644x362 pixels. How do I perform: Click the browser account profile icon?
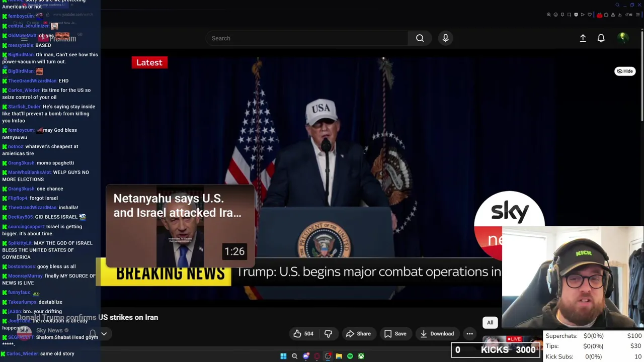point(613,15)
